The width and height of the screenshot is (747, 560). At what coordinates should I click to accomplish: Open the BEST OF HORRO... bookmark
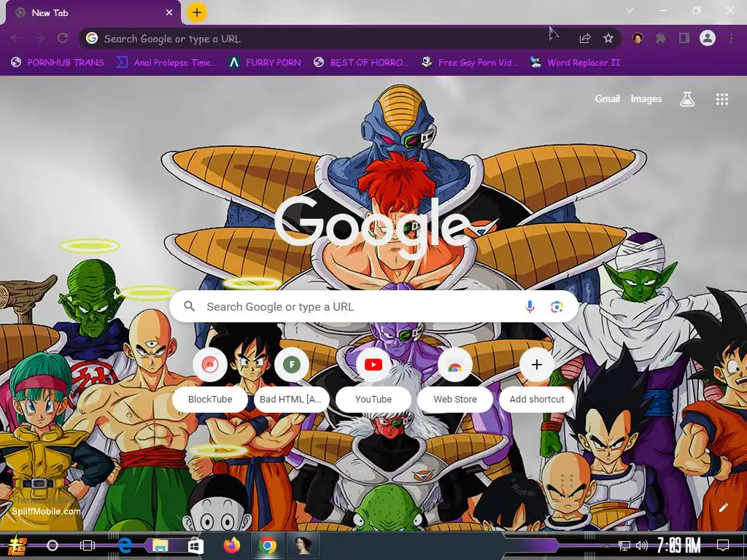(361, 63)
